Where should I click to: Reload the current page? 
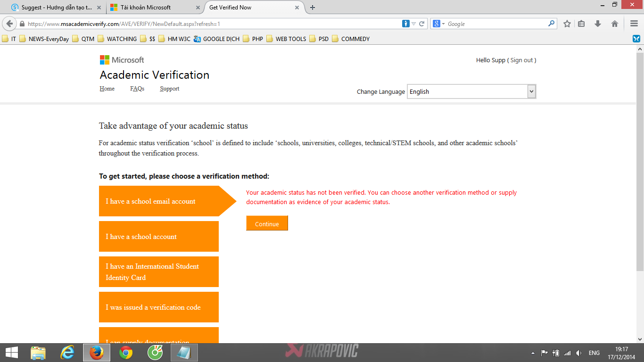[422, 24]
